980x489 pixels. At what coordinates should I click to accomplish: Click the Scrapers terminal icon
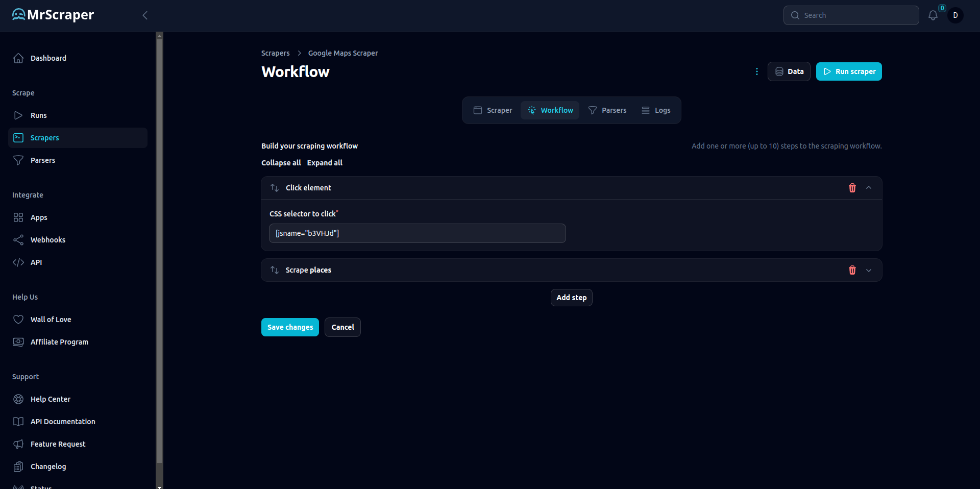coord(18,138)
